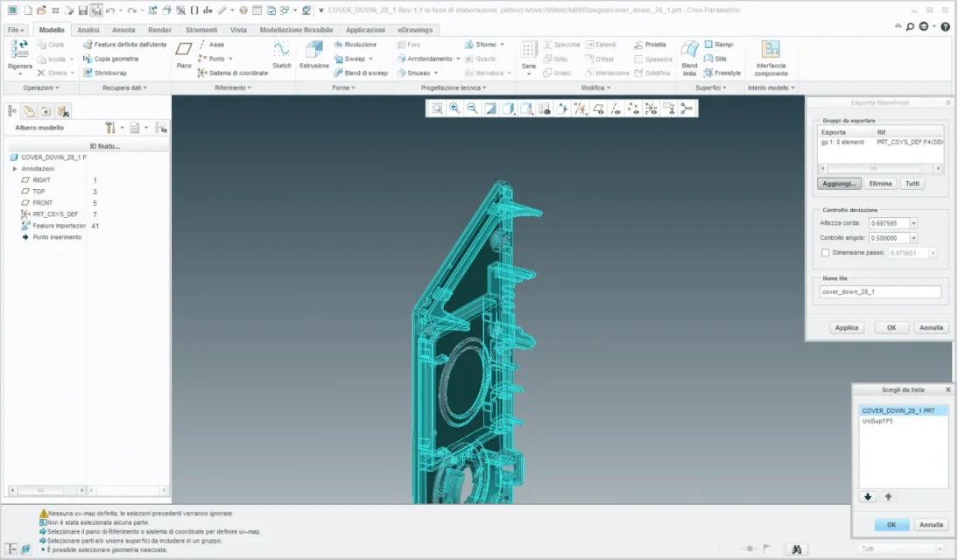Viewport: 958px width, 560px height.
Task: Click Annulla in Scegli da lista dialog
Action: coord(931,525)
